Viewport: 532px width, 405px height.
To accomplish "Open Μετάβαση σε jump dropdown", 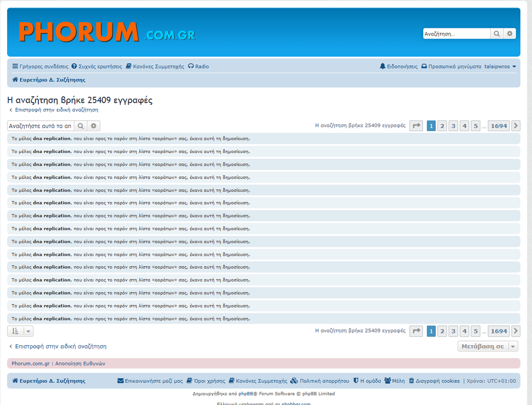I will (x=487, y=346).
